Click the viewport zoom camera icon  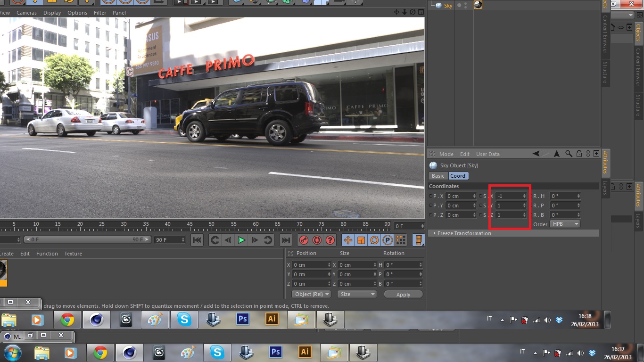(x=405, y=12)
